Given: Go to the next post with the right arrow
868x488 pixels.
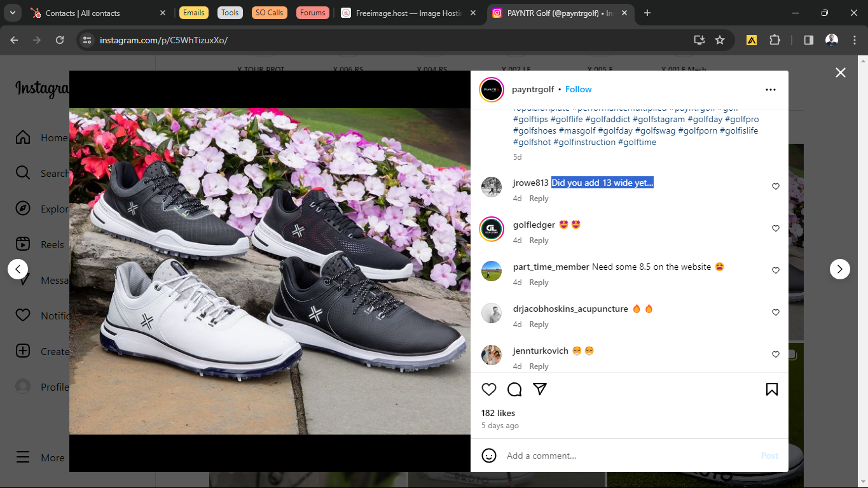Looking at the screenshot, I should point(839,269).
